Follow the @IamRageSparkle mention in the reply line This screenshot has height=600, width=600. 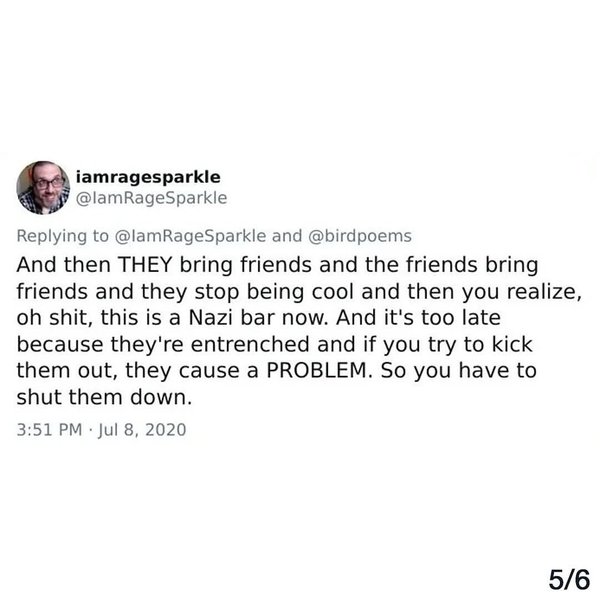click(190, 236)
